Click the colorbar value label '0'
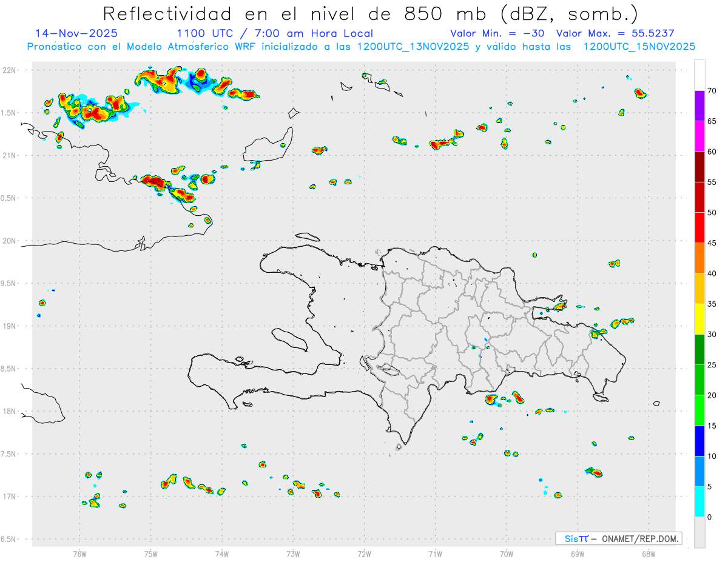Image resolution: width=728 pixels, height=562 pixels. [x=709, y=517]
